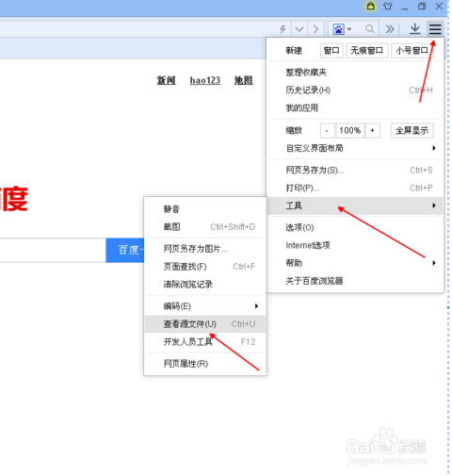
Task: Increase zoom with the plus button
Action: tap(372, 130)
